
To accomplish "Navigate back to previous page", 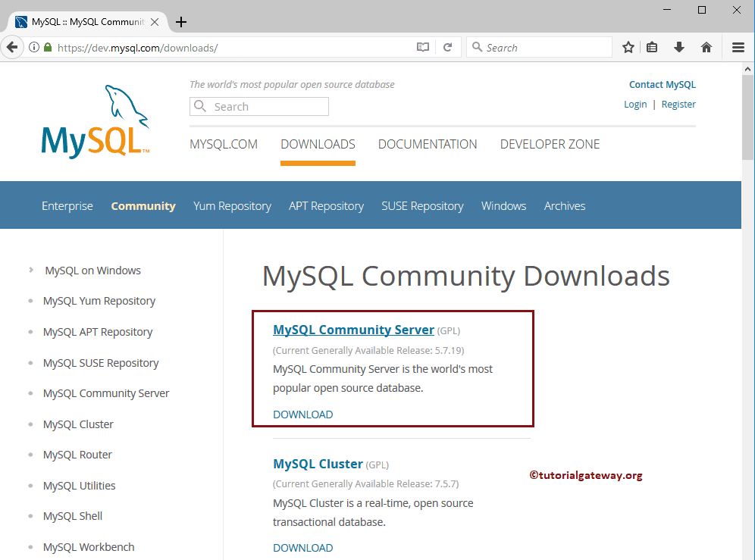I will (12, 47).
